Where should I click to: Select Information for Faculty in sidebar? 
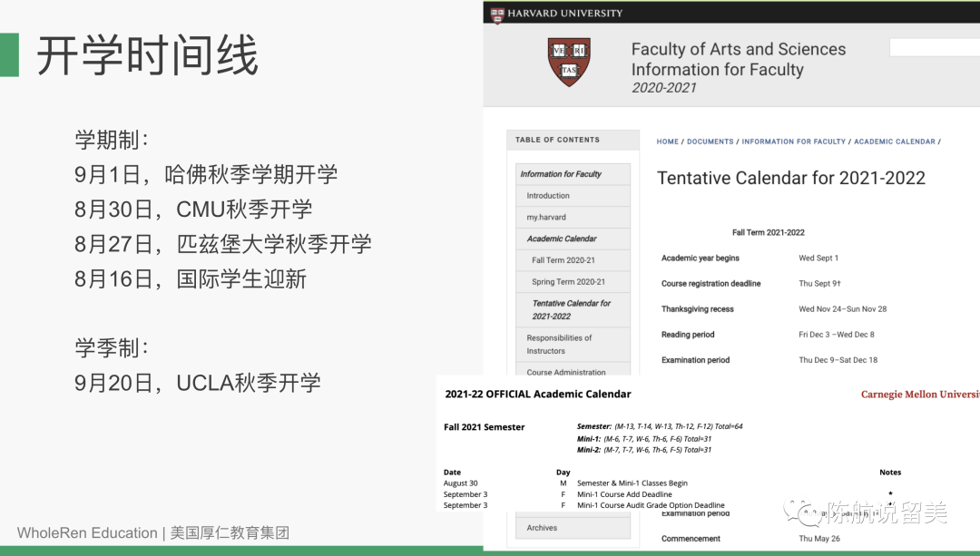[561, 174]
